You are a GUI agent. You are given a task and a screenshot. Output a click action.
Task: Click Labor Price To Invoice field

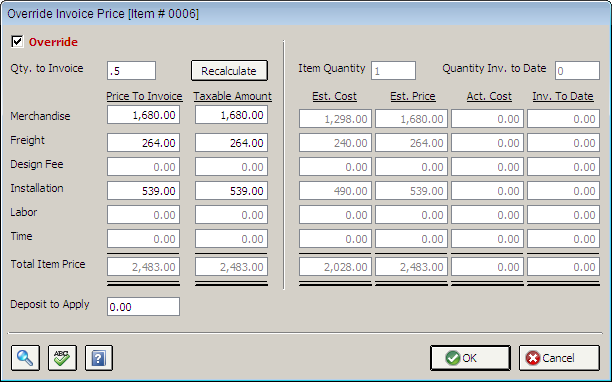[143, 215]
